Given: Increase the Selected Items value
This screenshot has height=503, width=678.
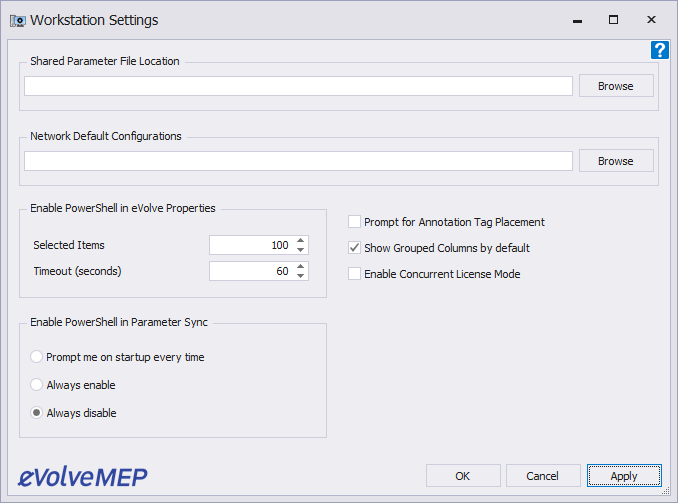Looking at the screenshot, I should click(301, 240).
